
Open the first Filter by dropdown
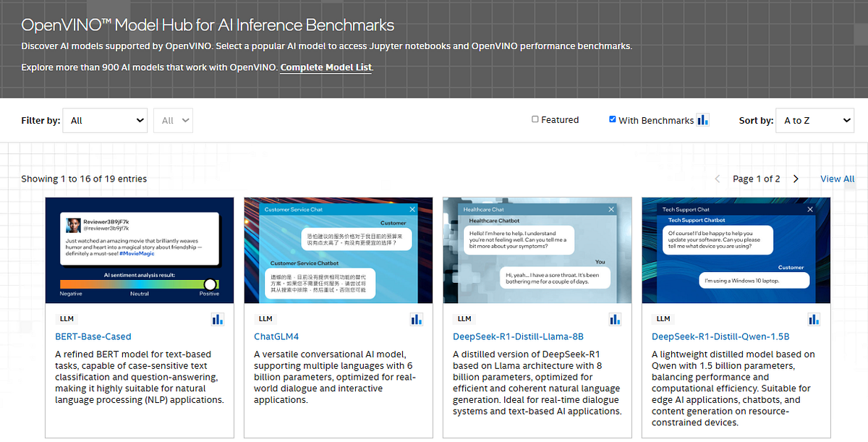104,120
